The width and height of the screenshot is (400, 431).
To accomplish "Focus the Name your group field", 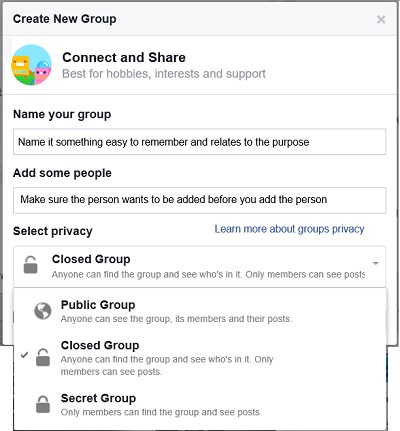I will [200, 142].
